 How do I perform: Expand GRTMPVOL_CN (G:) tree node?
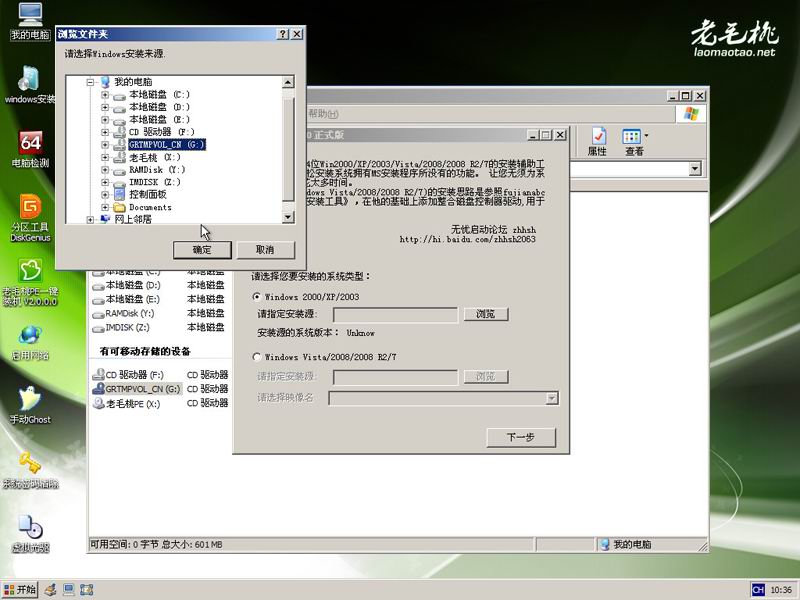[x=105, y=145]
